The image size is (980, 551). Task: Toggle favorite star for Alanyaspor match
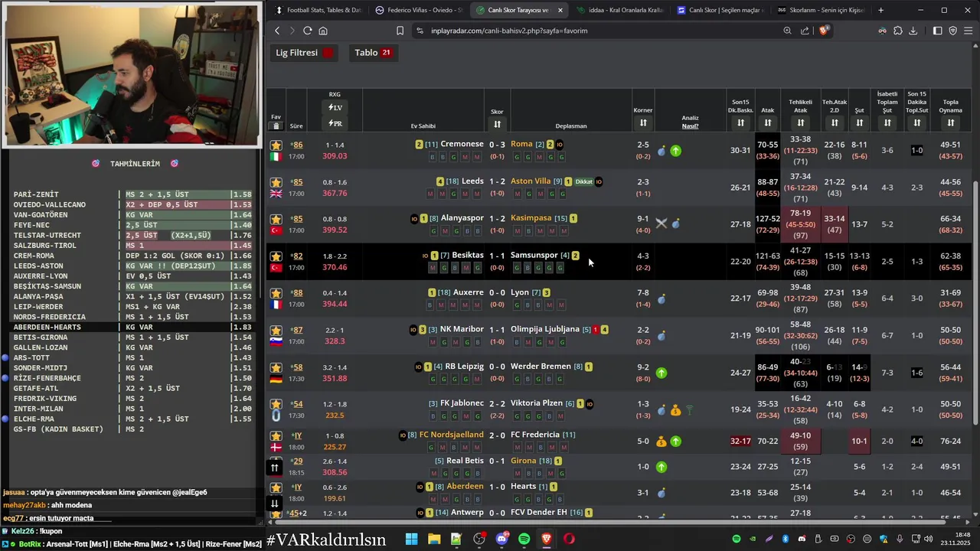276,219
